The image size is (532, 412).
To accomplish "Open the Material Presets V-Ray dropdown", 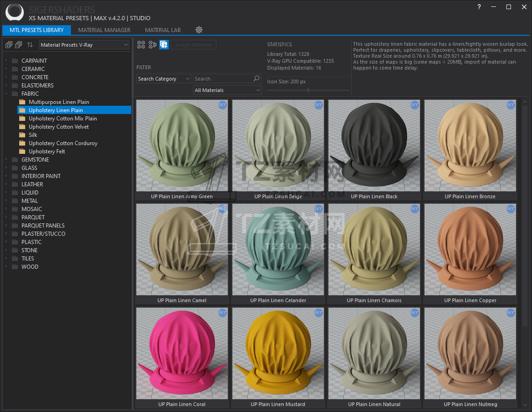I will click(84, 45).
